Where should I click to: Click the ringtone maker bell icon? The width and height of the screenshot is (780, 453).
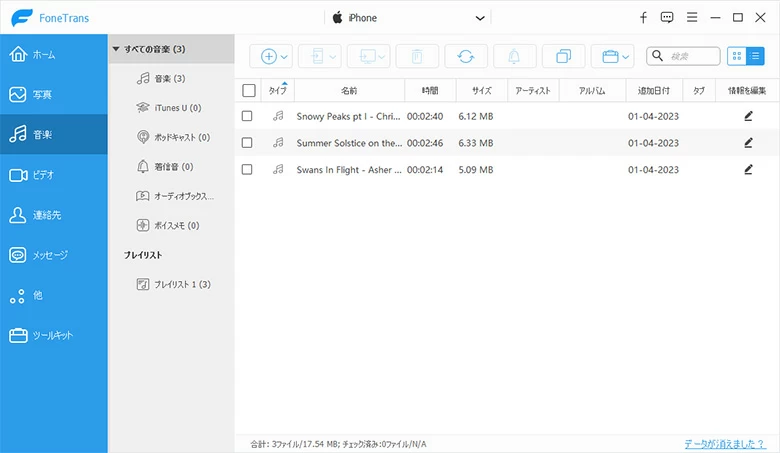[514, 56]
